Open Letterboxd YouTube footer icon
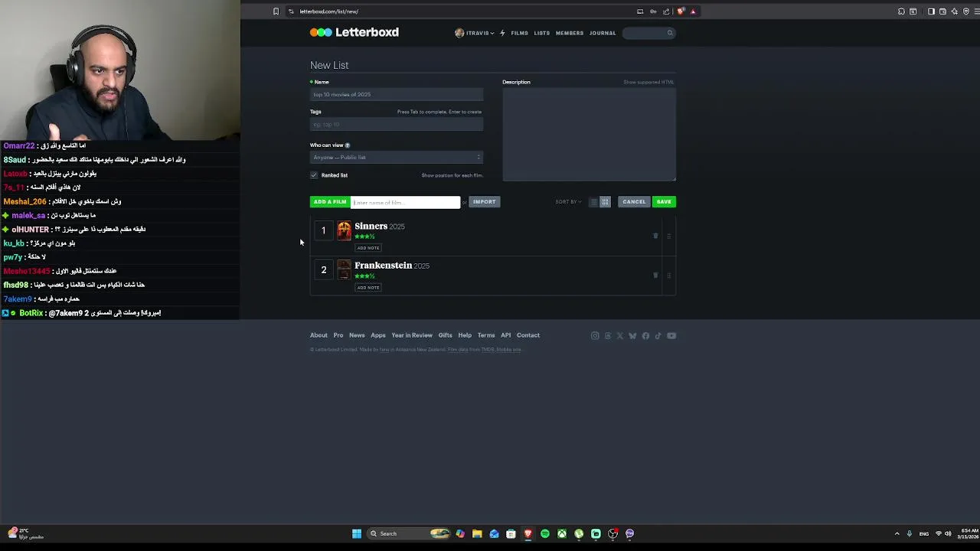The height and width of the screenshot is (551, 980). click(671, 335)
